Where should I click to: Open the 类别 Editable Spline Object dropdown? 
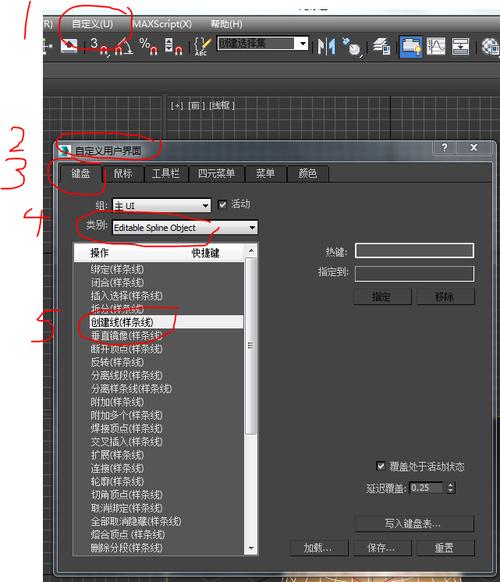tap(184, 228)
